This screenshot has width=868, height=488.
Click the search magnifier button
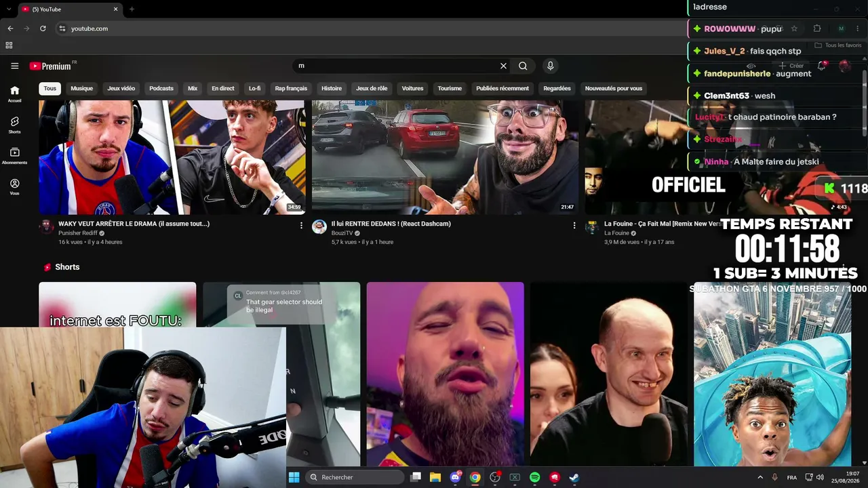(523, 66)
